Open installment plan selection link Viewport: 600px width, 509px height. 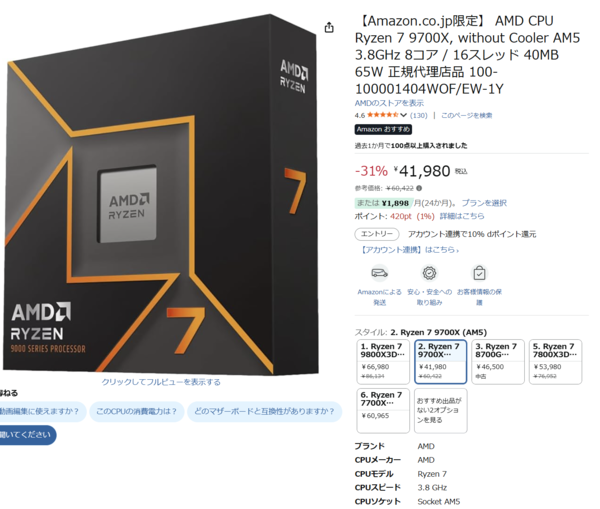click(484, 203)
